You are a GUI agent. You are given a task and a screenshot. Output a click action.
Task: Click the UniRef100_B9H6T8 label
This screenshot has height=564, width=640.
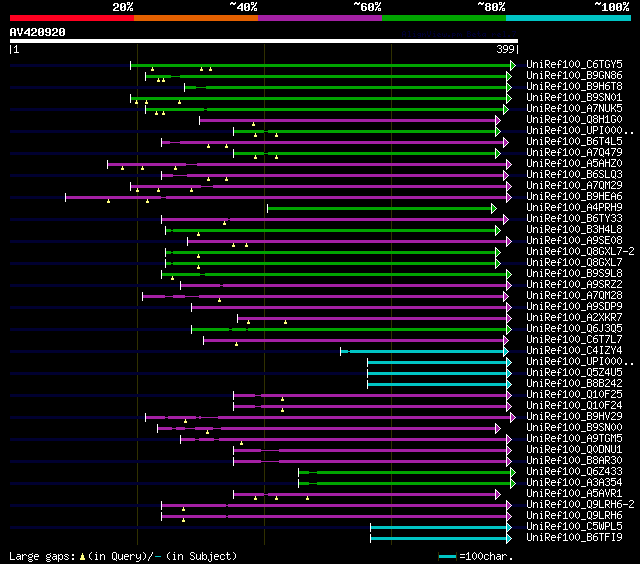[574, 87]
